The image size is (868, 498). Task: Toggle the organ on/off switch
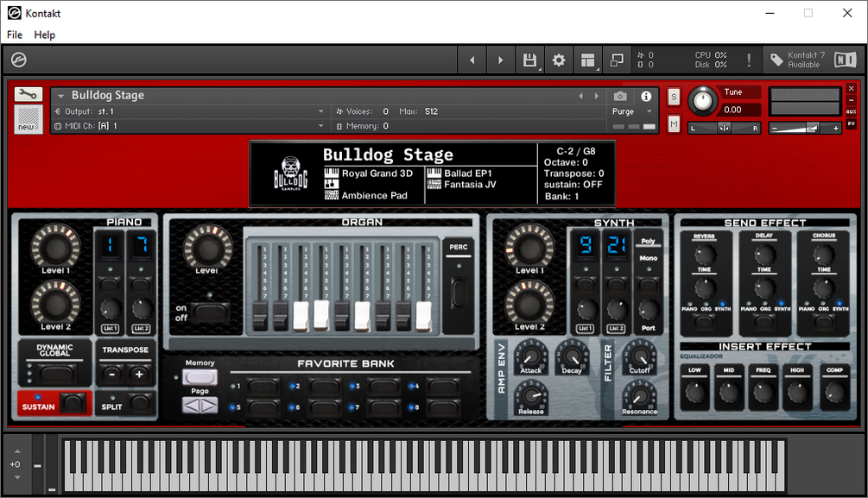pos(211,312)
